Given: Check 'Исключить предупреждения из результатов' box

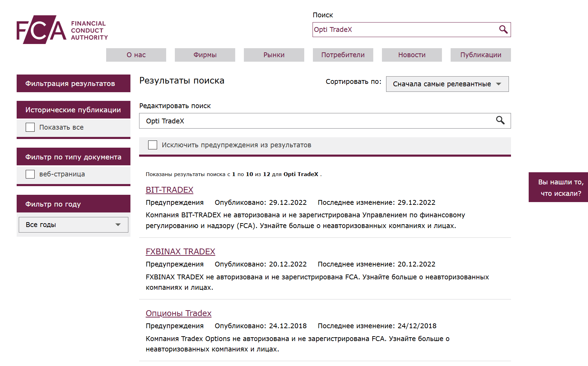Looking at the screenshot, I should point(153,145).
